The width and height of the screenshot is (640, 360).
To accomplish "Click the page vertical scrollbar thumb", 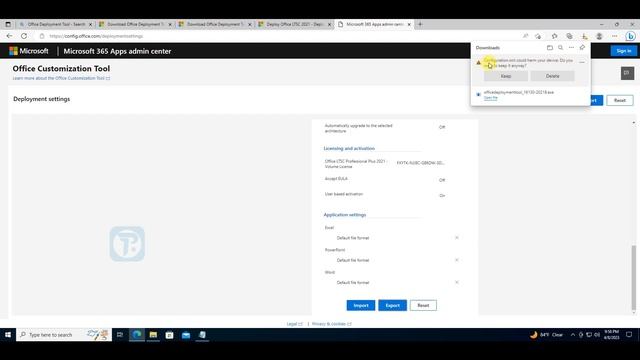I will [633, 278].
